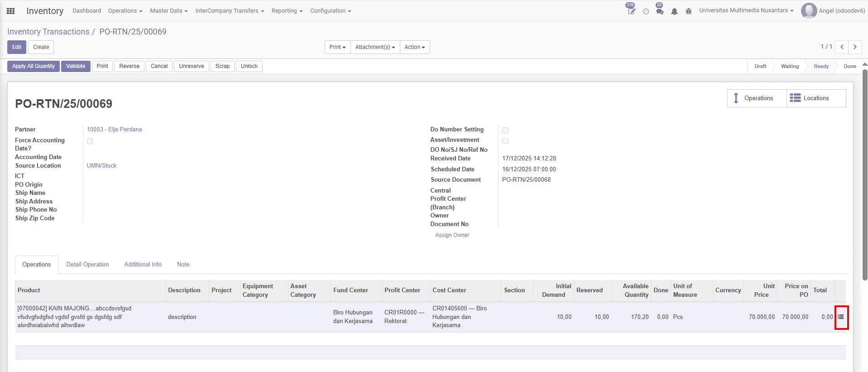The height and width of the screenshot is (372, 868).
Task: Open the activities notepad icon with badge
Action: coord(631,11)
